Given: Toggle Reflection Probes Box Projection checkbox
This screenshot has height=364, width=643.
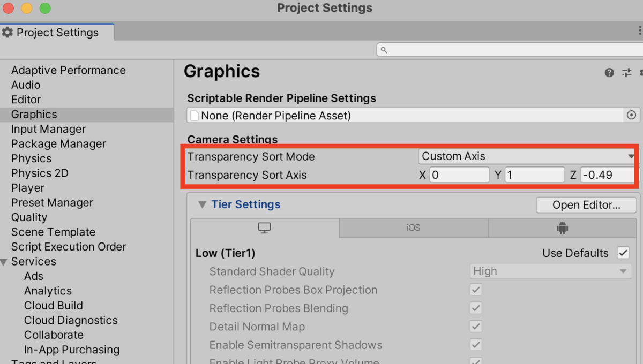Looking at the screenshot, I should pyautogui.click(x=476, y=290).
